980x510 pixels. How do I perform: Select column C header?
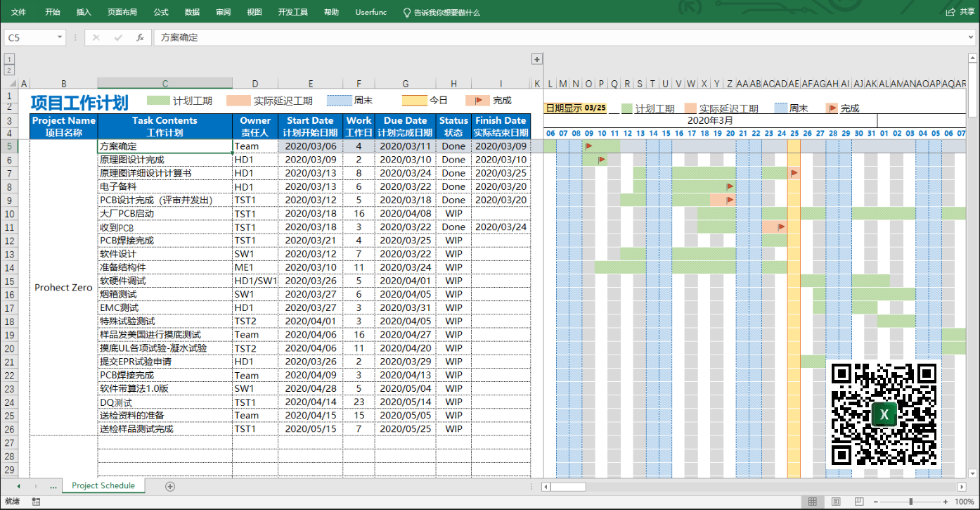point(165,83)
